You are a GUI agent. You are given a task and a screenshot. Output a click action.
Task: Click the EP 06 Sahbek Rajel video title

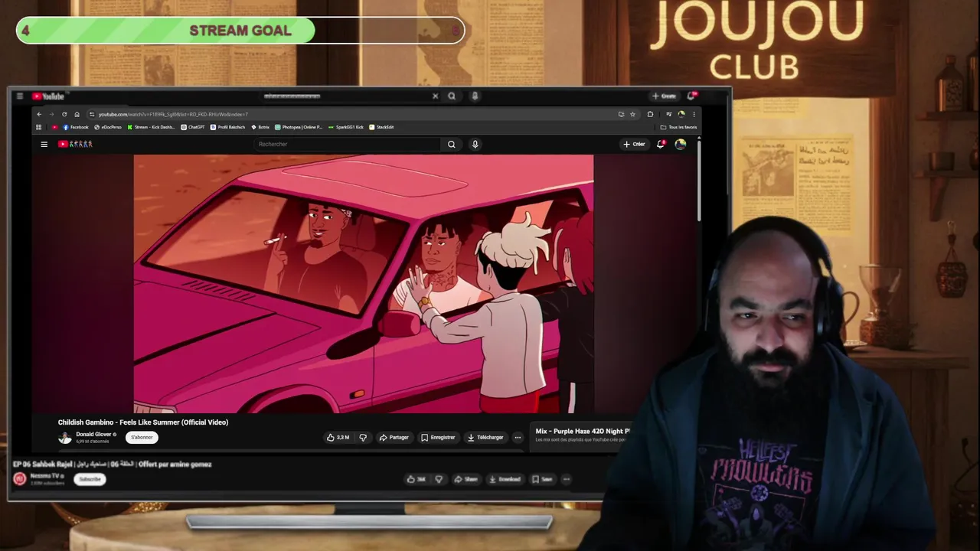tap(113, 465)
